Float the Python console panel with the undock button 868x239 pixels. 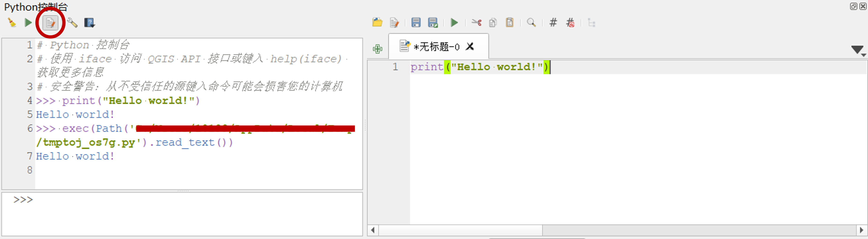pos(853,6)
